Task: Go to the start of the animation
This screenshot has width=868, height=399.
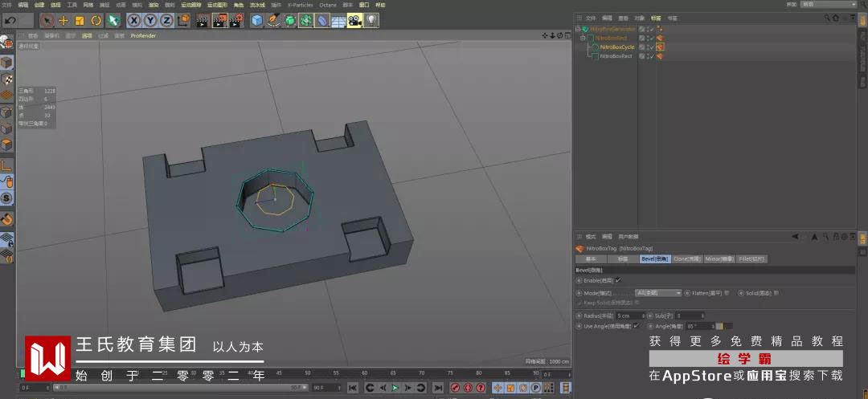Action: (x=353, y=388)
